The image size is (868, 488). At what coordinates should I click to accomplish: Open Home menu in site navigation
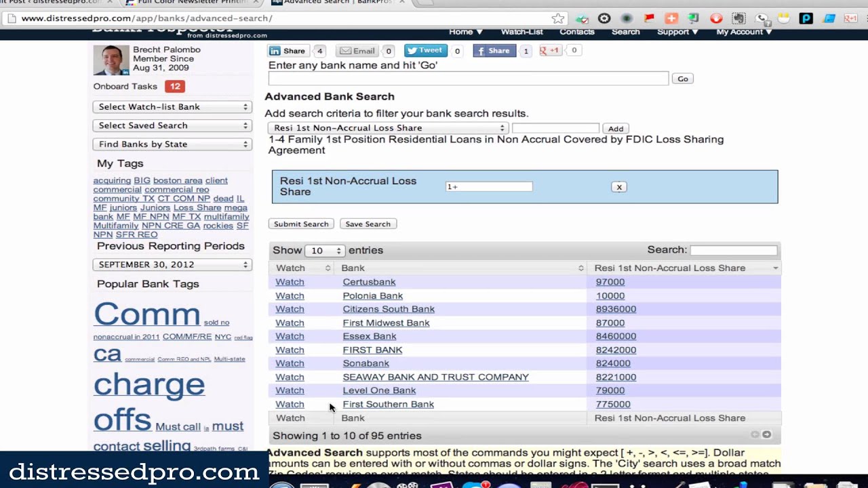click(x=465, y=32)
